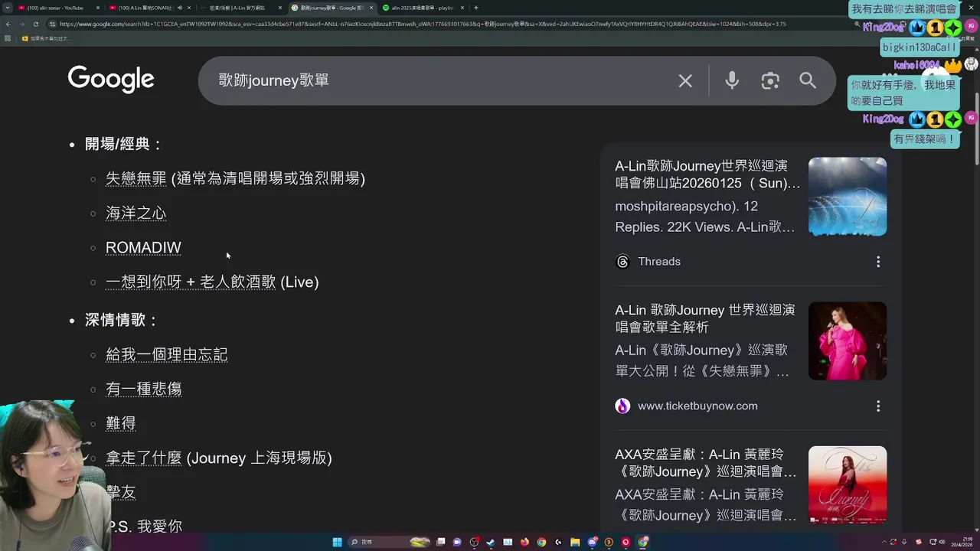Open Task View on the taskbar
This screenshot has width=980, height=551.
440,542
